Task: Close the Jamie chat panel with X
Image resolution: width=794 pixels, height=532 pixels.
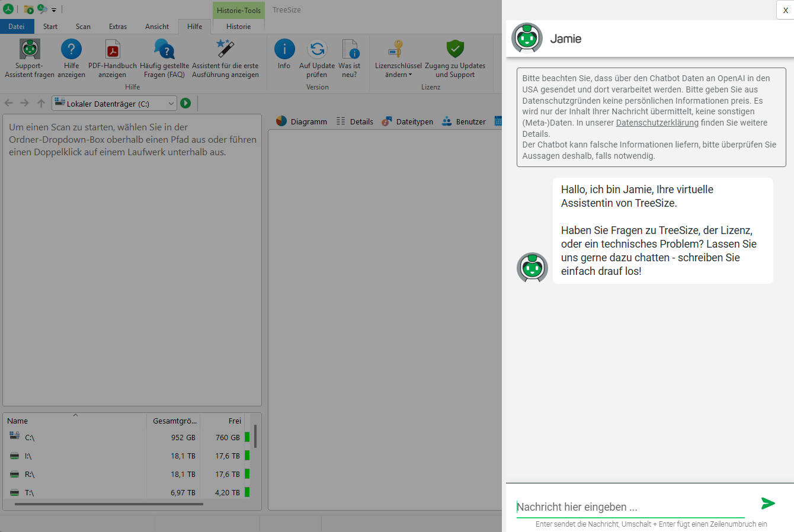Action: point(785,10)
